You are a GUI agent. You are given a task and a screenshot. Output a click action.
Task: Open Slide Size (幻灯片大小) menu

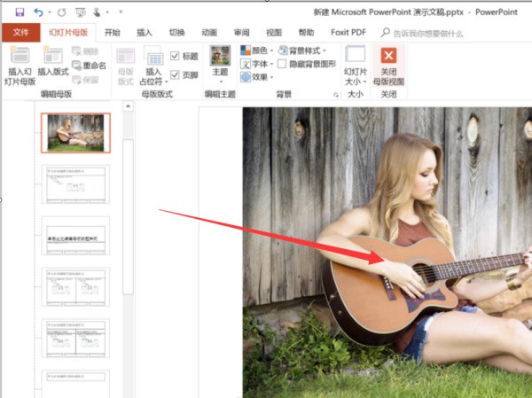pos(355,65)
